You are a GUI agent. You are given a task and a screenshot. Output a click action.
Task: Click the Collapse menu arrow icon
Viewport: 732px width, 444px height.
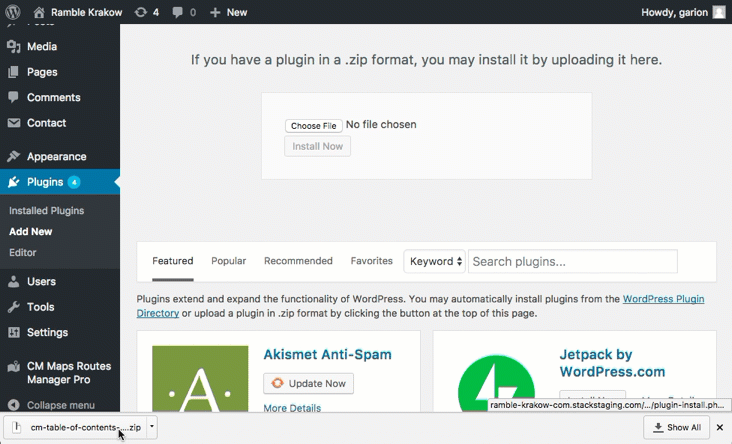(x=14, y=405)
